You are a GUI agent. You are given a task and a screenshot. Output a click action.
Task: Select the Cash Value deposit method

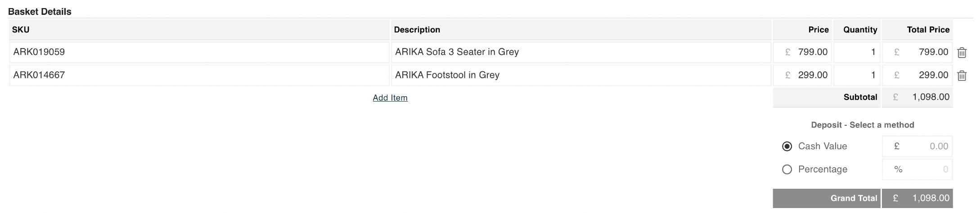pos(787,146)
